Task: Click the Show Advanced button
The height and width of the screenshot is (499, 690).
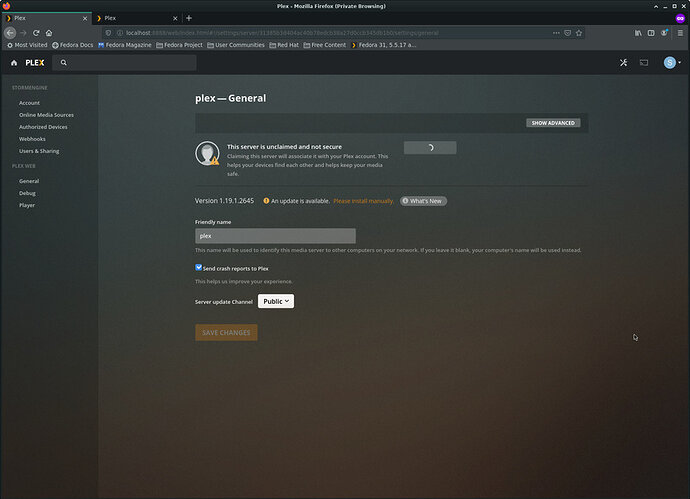Action: tap(553, 123)
